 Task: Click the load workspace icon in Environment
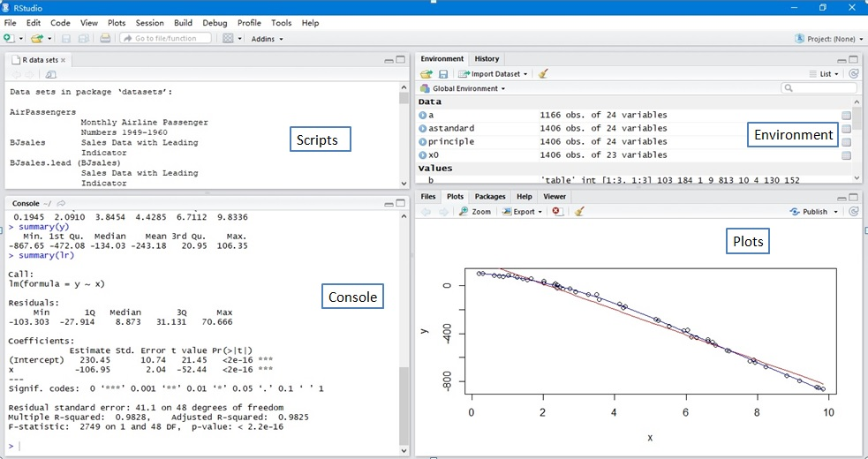point(426,73)
